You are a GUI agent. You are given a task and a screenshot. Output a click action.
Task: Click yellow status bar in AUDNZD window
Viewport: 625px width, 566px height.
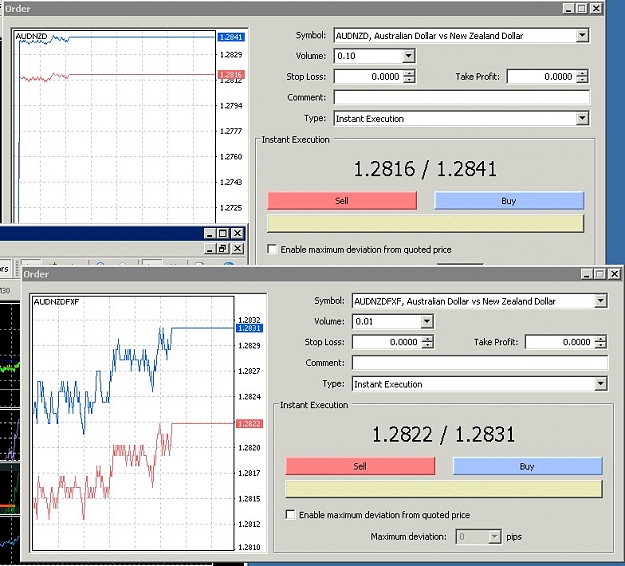tap(425, 224)
